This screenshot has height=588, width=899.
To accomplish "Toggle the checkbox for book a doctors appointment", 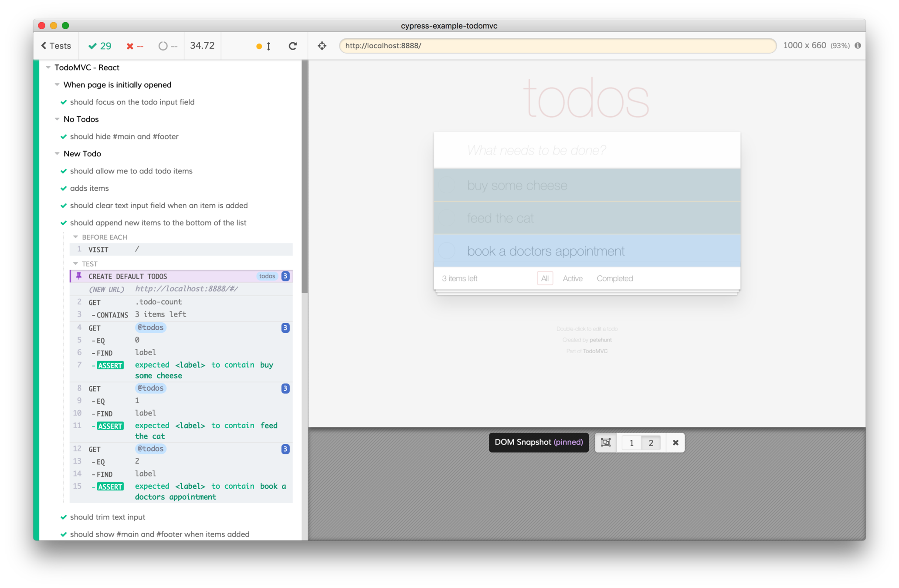I will tap(447, 251).
